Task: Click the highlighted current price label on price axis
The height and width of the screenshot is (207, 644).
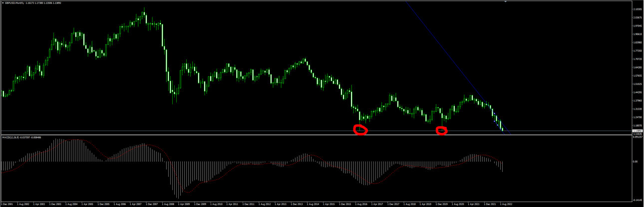Action: click(x=638, y=131)
